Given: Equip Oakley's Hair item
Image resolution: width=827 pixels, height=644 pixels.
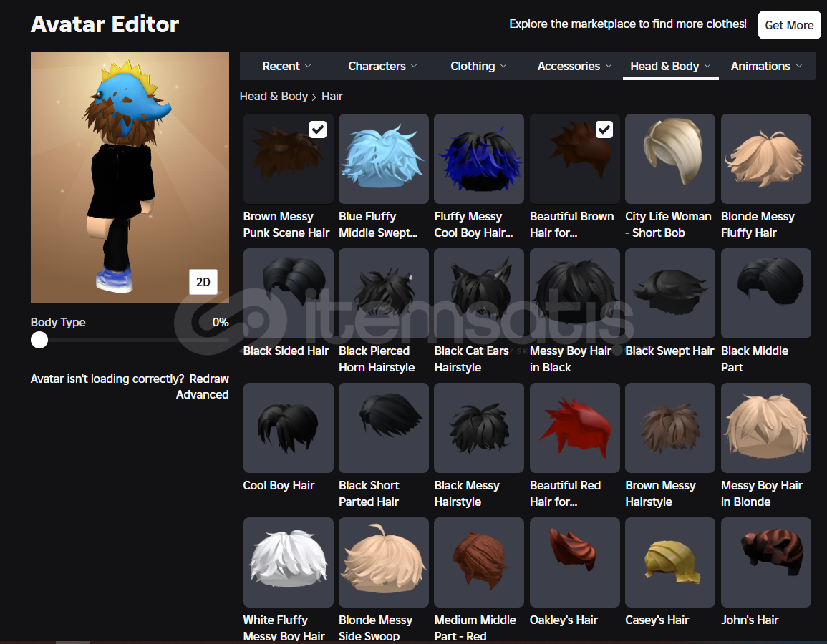Looking at the screenshot, I should (574, 562).
